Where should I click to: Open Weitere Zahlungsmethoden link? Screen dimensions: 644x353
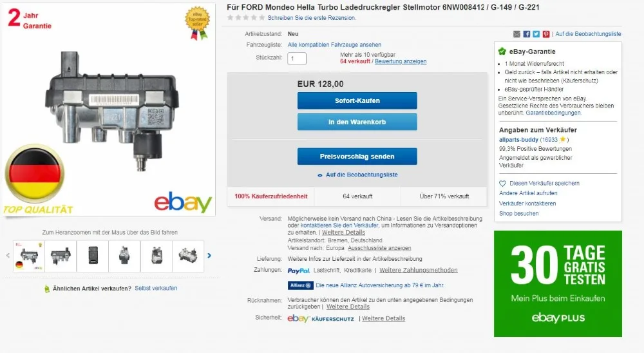(419, 271)
